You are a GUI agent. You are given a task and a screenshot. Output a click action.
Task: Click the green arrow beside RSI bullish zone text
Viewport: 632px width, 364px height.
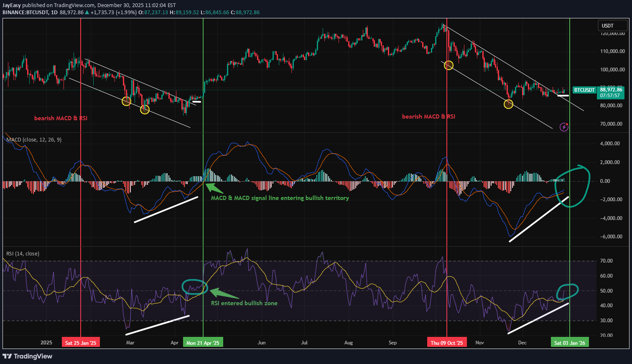pos(220,293)
